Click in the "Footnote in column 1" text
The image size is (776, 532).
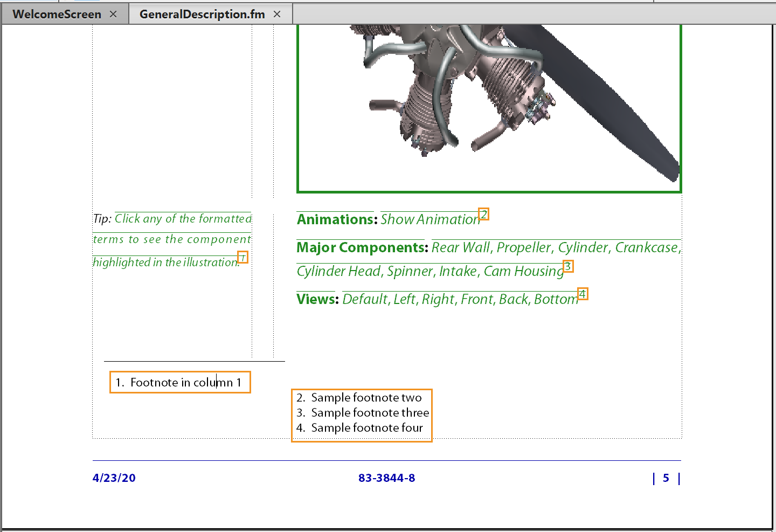pos(181,383)
